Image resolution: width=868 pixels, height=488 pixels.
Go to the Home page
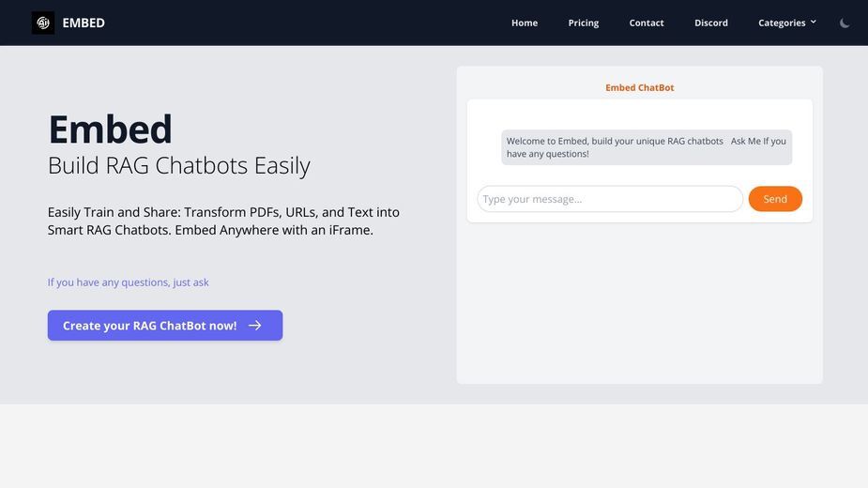click(525, 23)
